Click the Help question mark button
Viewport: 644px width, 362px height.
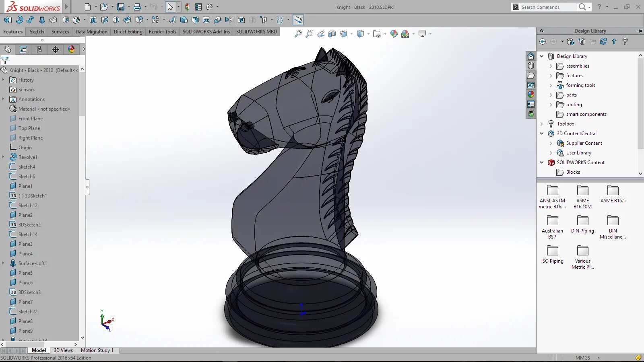(x=599, y=7)
